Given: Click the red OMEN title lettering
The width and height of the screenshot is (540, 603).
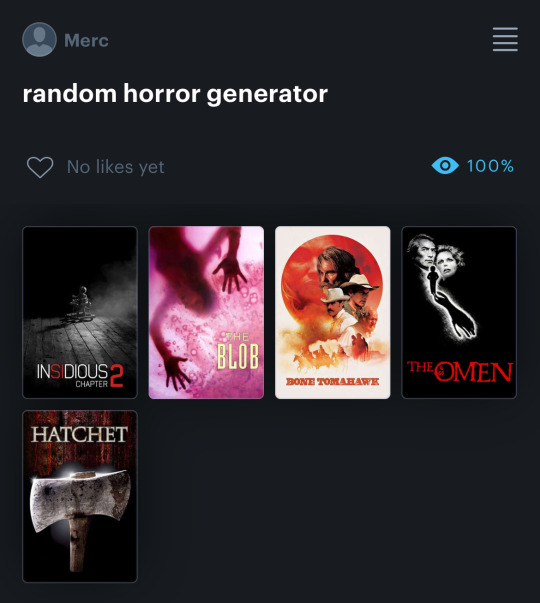Looking at the screenshot, I should tap(473, 371).
